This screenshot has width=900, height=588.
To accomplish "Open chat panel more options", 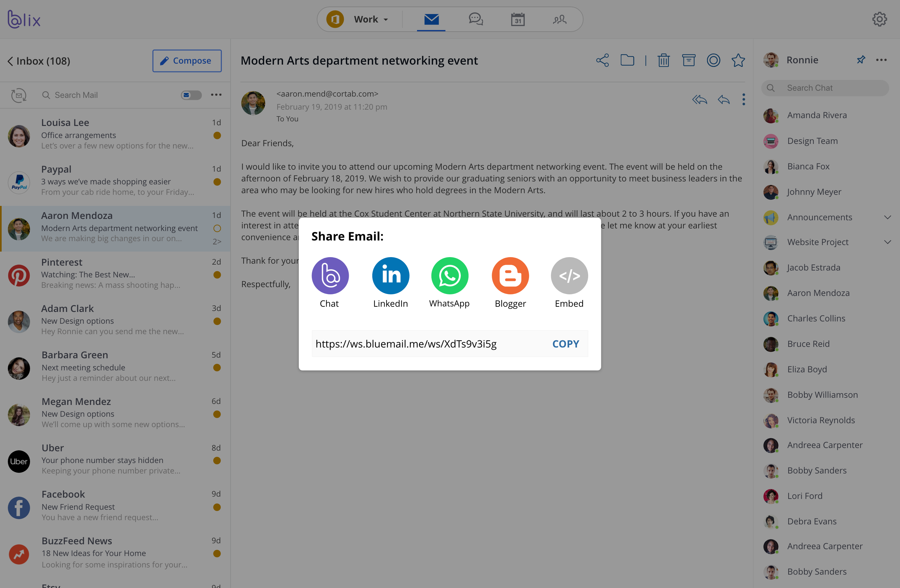I will click(881, 60).
